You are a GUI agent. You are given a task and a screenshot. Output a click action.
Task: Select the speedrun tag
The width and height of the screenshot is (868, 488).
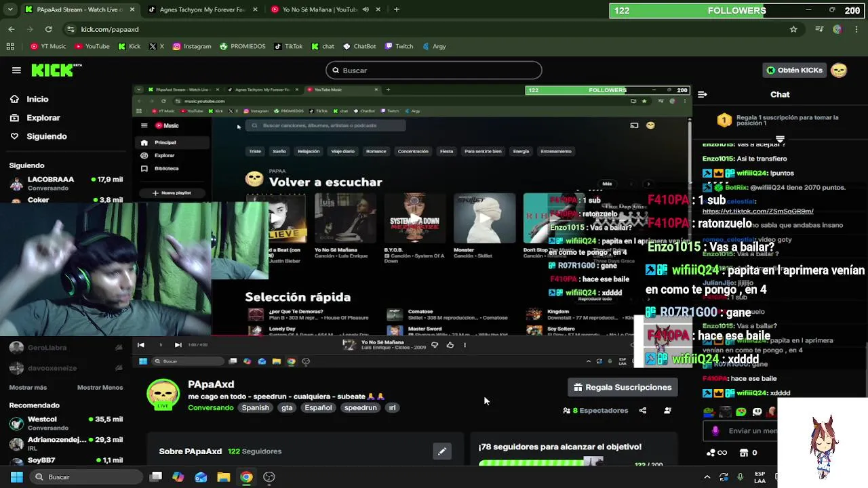click(x=360, y=408)
